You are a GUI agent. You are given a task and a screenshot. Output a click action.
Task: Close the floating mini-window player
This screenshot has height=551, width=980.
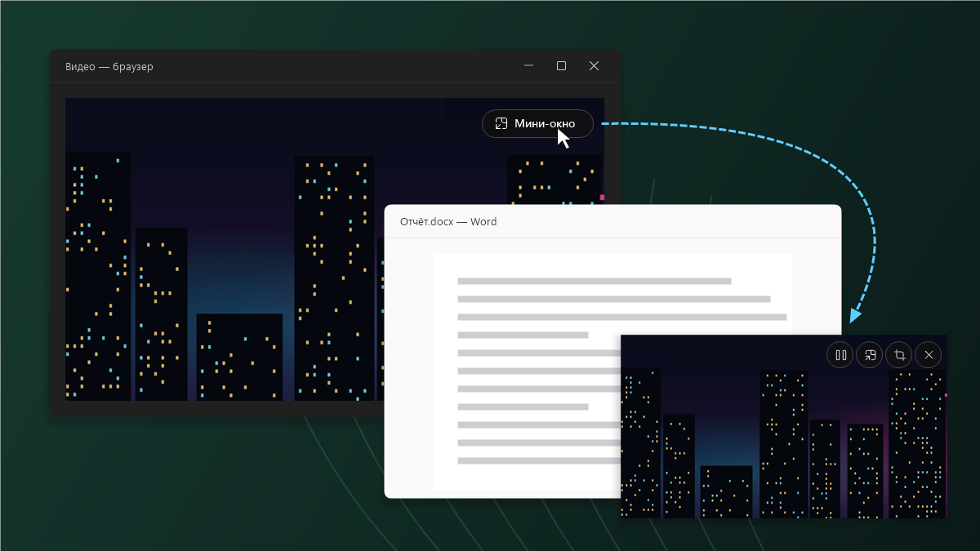[x=929, y=355]
